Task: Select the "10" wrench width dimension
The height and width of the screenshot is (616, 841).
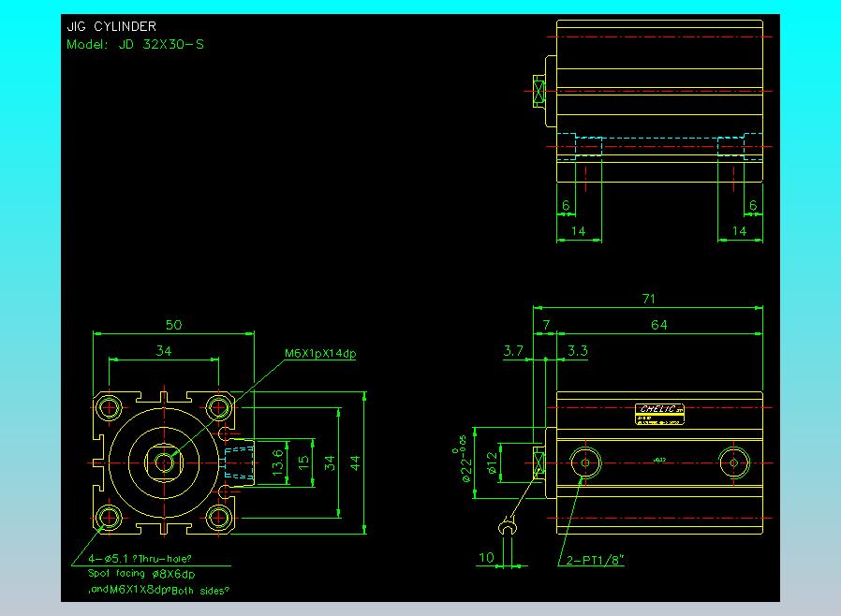Action: (486, 558)
